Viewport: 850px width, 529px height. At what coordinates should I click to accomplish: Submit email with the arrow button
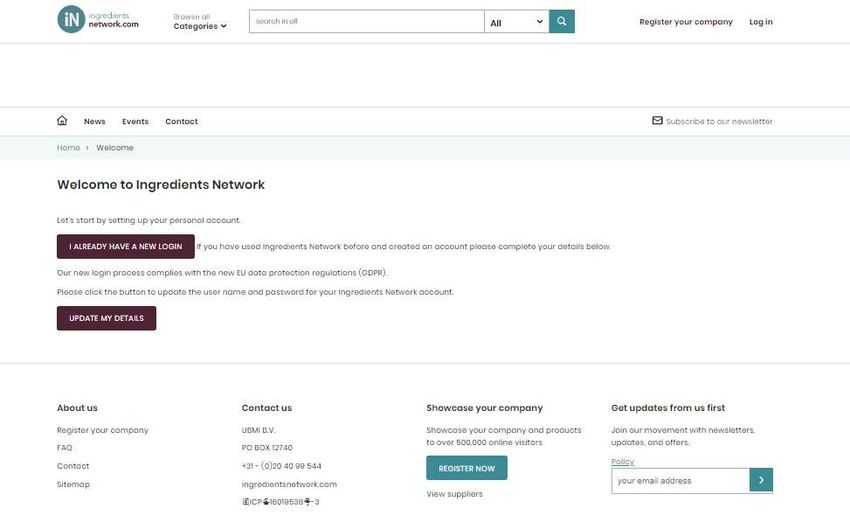coord(761,480)
